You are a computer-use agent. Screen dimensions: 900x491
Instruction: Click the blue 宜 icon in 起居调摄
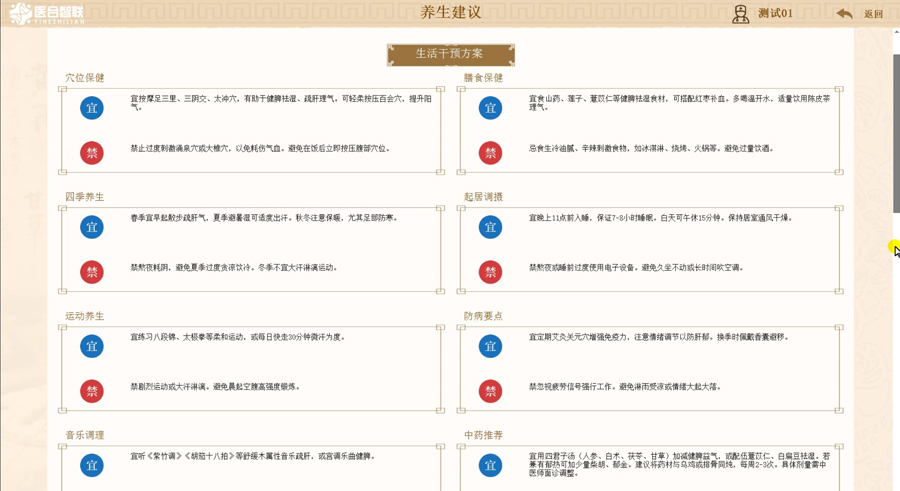tap(490, 227)
